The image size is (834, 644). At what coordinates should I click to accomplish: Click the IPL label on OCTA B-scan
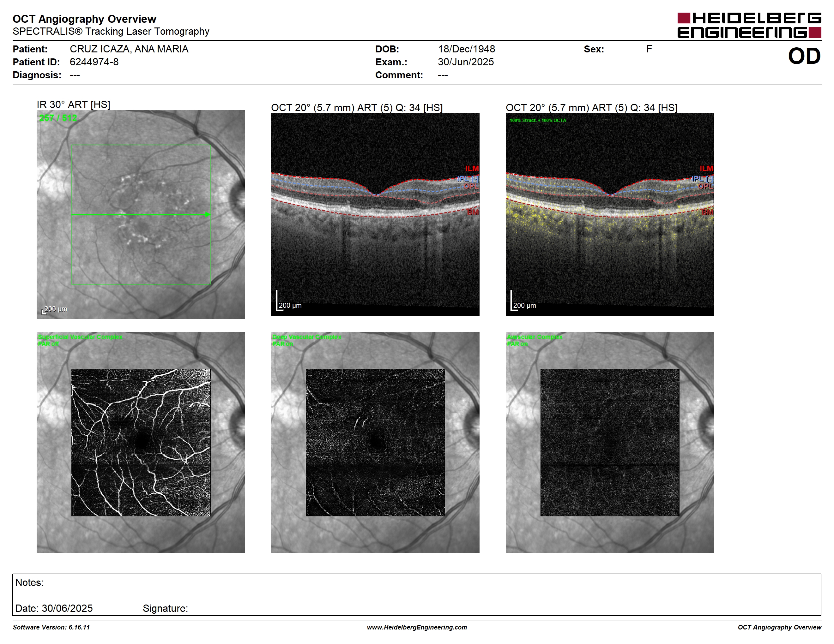(702, 179)
